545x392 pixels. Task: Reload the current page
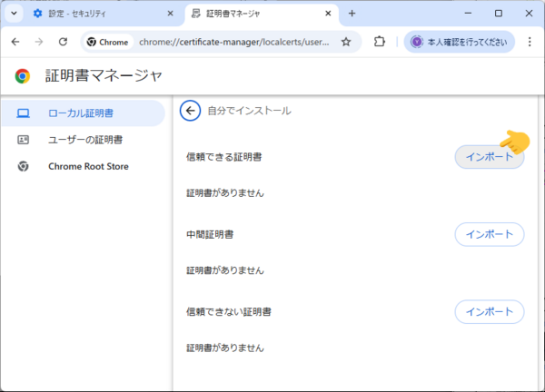[63, 42]
